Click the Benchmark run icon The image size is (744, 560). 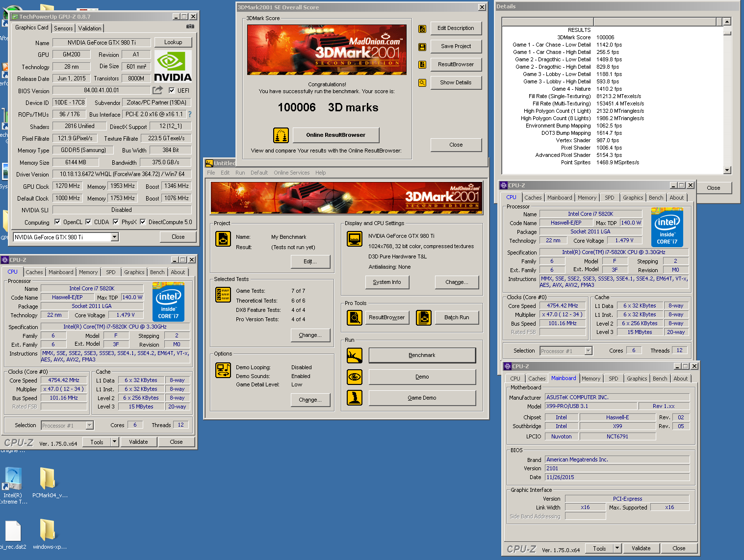coord(355,356)
